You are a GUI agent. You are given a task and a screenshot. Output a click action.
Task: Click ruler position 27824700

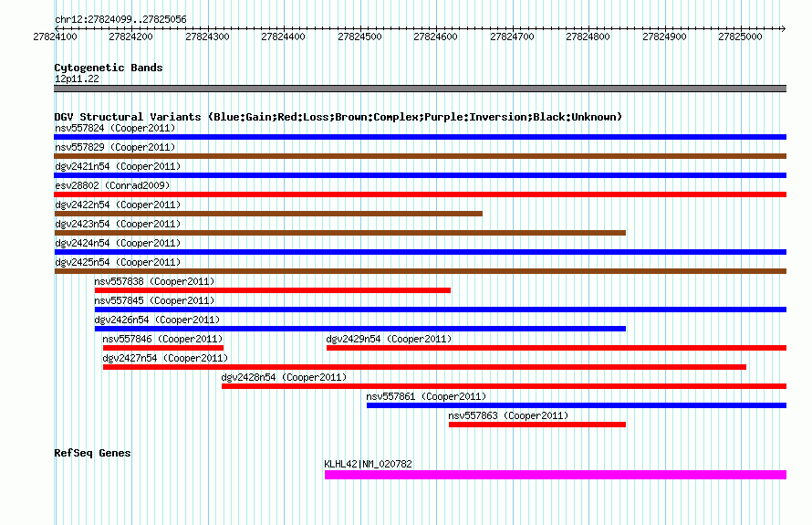512,37
